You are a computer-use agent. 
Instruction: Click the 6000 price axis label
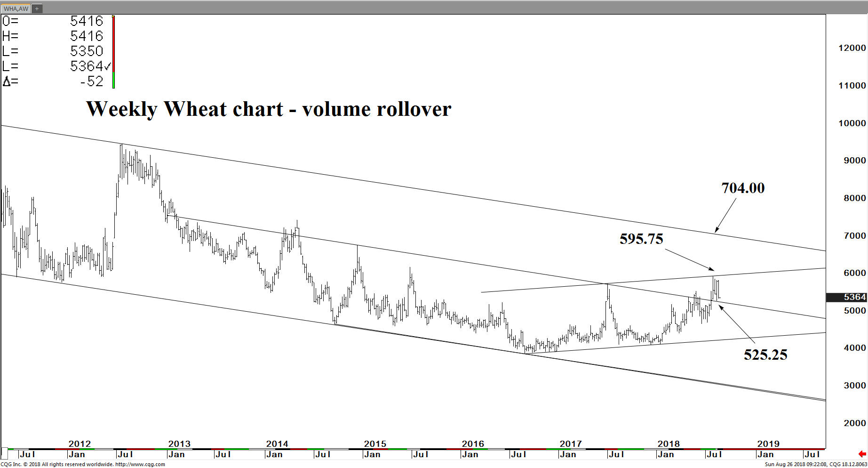coord(855,273)
